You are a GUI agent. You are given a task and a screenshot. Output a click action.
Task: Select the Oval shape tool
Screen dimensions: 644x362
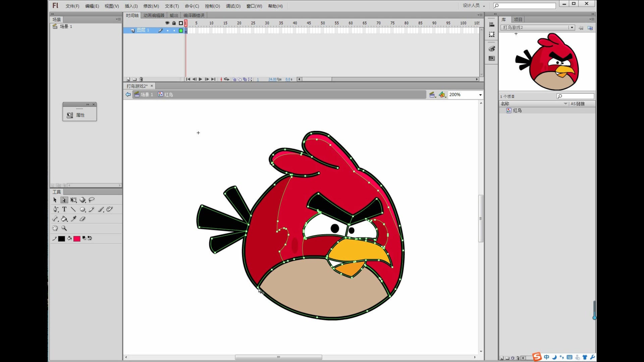(x=83, y=209)
